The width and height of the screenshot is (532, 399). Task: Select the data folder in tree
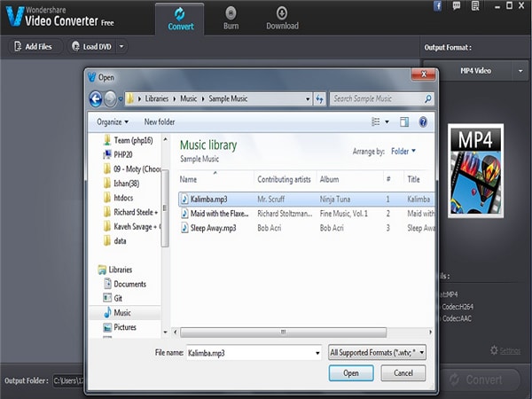pyautogui.click(x=115, y=241)
